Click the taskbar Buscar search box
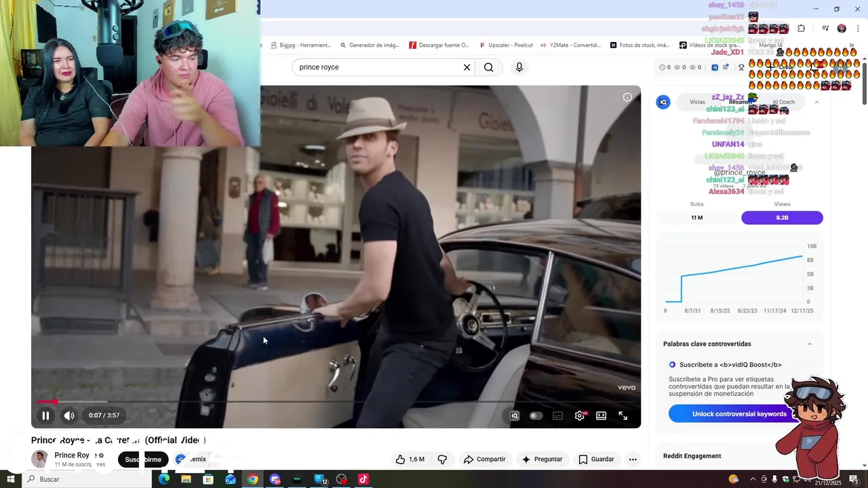The image size is (868, 488). (x=87, y=479)
